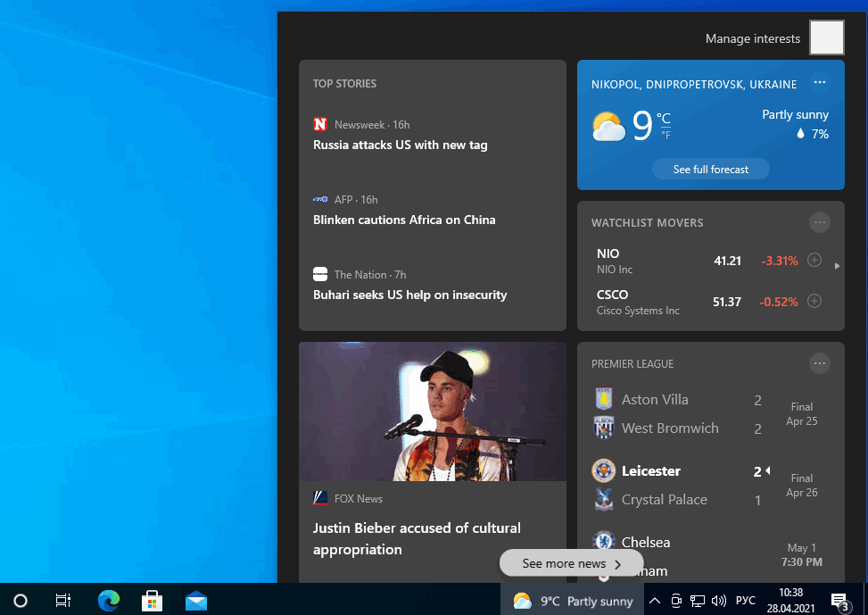Open the Action Center notifications icon
This screenshot has width=868, height=615.
pyautogui.click(x=839, y=602)
